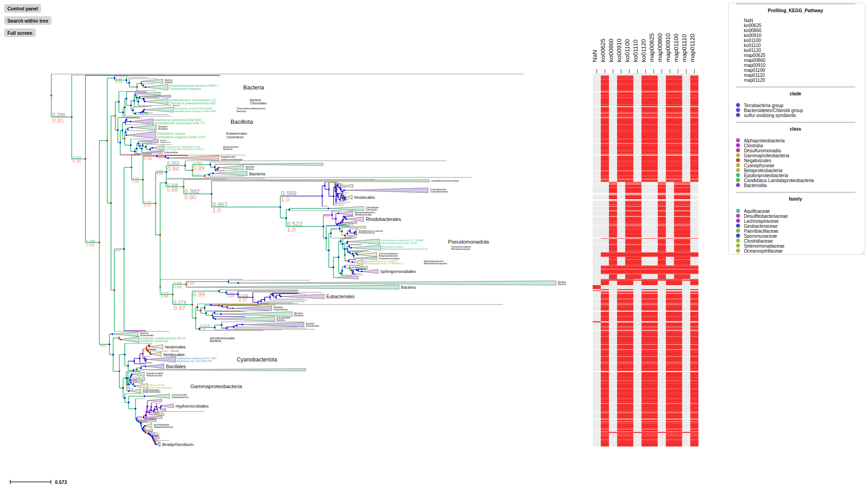Viewport: 868px width, 488px height.
Task: Click the Epsilonproteobacteria class color dot
Action: click(x=738, y=175)
